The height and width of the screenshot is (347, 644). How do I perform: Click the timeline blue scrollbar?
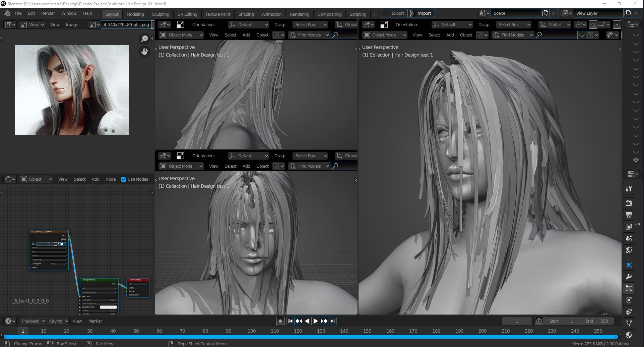point(311,337)
